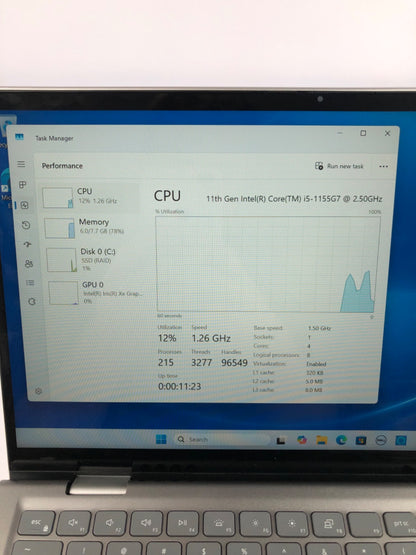Open the Users page icon
Image resolution: width=416 pixels, height=555 pixels.
(29, 264)
